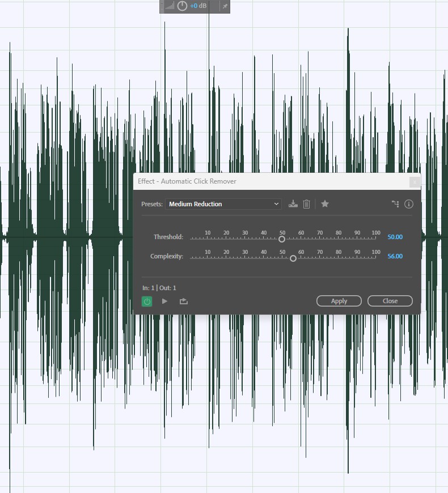The width and height of the screenshot is (448, 493).
Task: Toggle the loop playback icon
Action: [x=184, y=301]
